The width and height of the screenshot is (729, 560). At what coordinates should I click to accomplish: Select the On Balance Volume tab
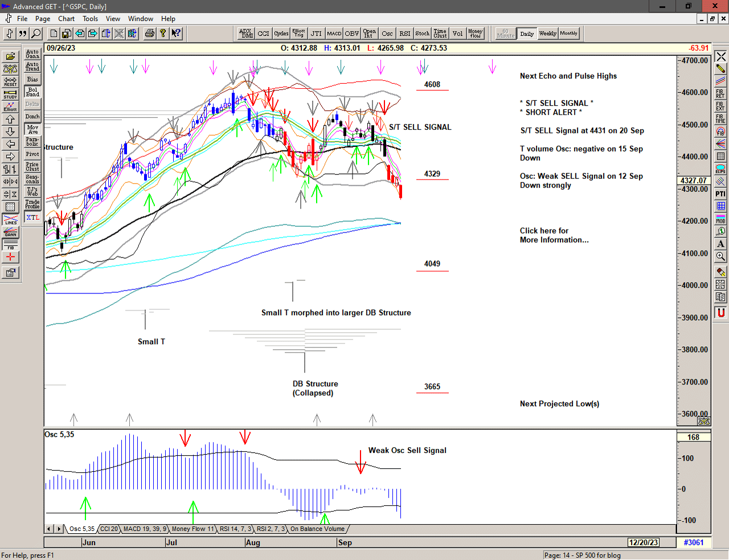click(x=317, y=529)
